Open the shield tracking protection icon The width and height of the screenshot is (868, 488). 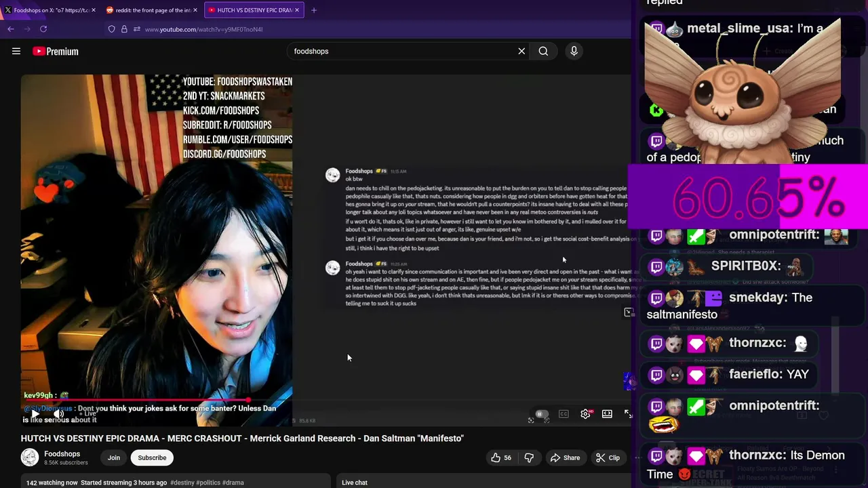pyautogui.click(x=111, y=29)
